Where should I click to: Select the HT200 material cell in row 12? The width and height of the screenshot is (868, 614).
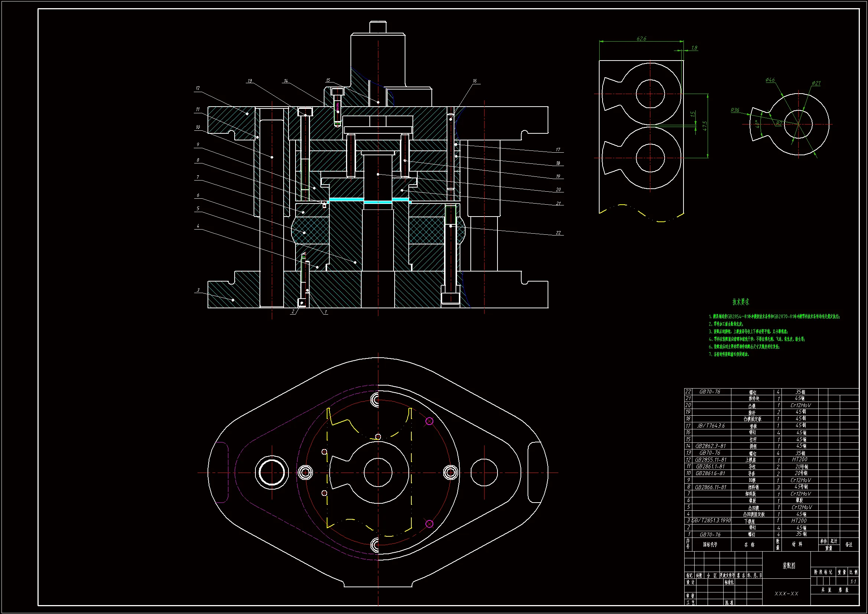pyautogui.click(x=799, y=459)
